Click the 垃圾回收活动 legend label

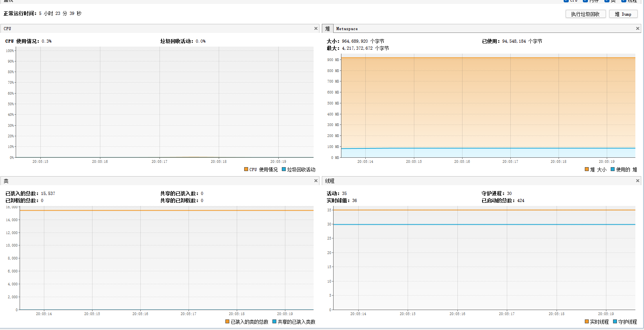[x=301, y=170]
